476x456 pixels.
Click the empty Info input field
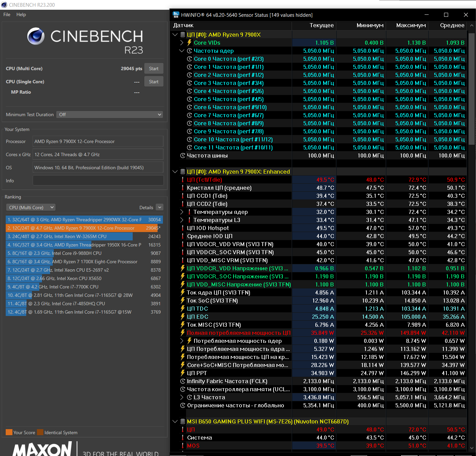click(98, 181)
